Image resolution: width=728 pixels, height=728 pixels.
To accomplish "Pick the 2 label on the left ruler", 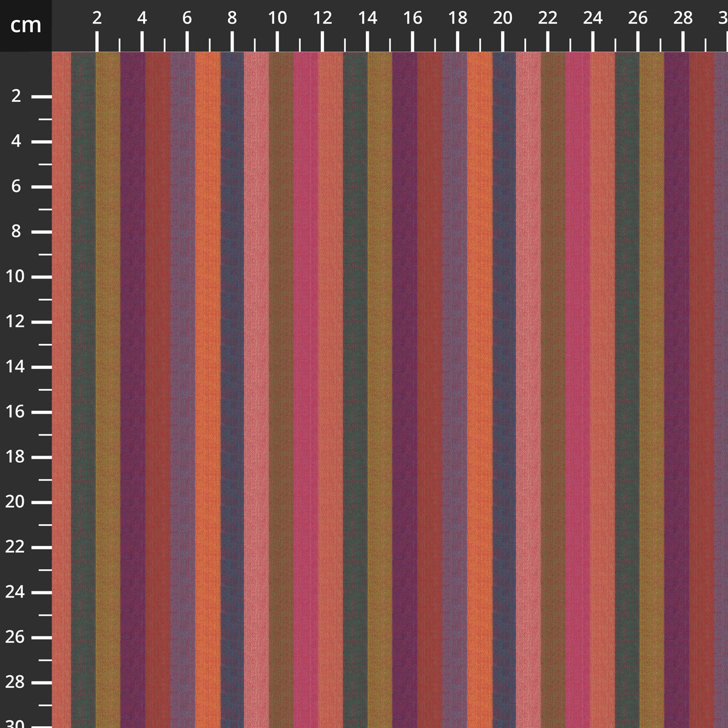I will tap(16, 96).
